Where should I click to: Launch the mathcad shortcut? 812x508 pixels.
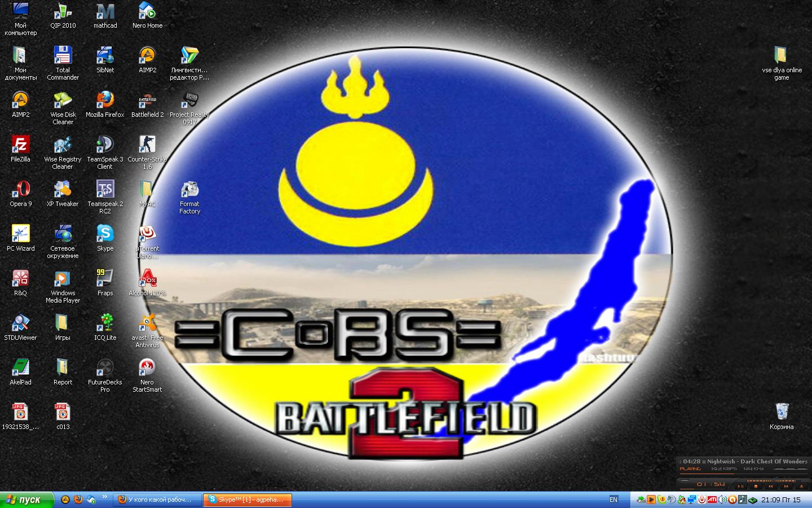[x=105, y=16]
